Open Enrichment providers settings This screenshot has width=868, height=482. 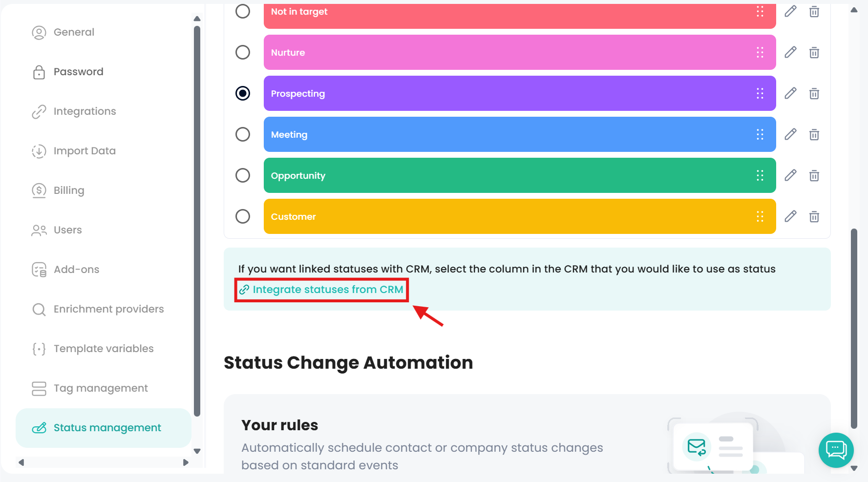click(x=108, y=309)
